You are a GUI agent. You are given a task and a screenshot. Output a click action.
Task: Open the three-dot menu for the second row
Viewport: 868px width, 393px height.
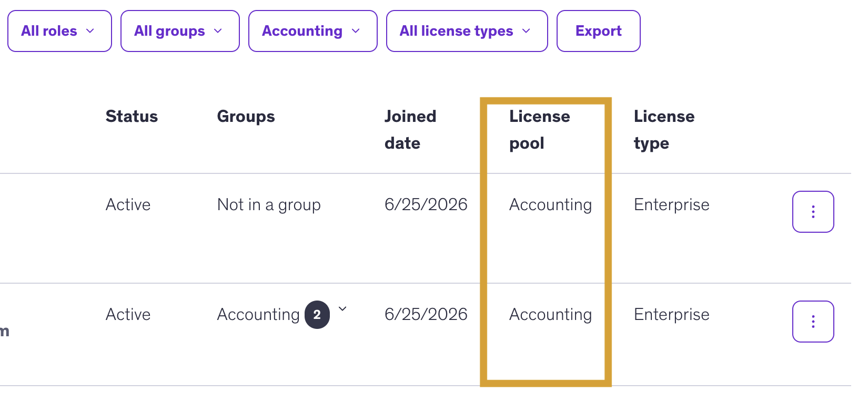click(x=813, y=322)
